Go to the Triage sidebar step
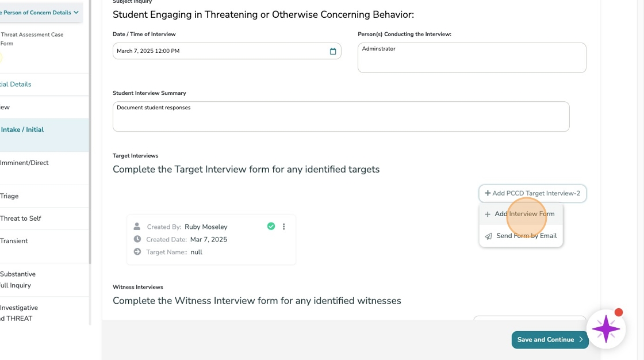This screenshot has width=644, height=360. tap(10, 196)
